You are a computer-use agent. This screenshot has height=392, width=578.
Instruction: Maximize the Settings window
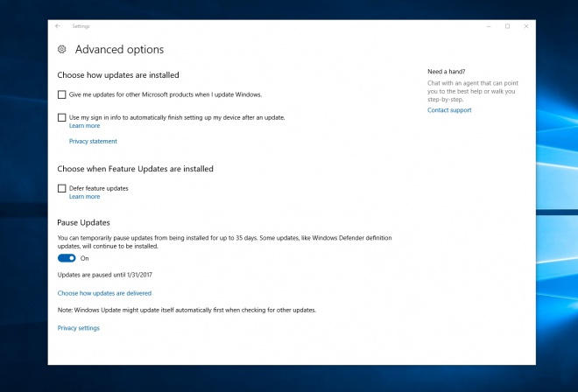[507, 26]
